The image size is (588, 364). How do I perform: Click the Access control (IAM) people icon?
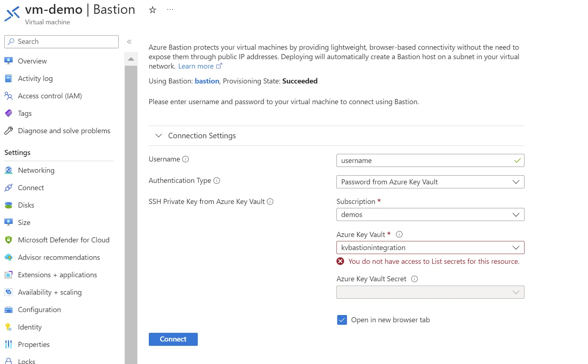click(x=8, y=96)
